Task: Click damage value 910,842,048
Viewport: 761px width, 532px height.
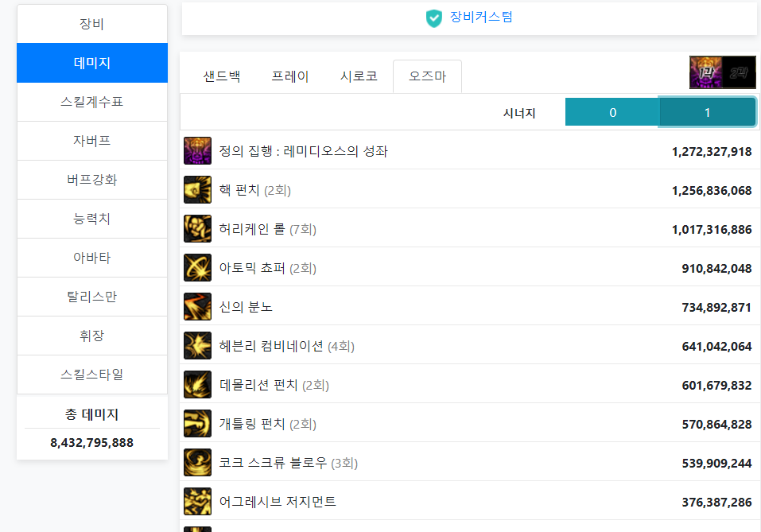Action: click(x=716, y=269)
